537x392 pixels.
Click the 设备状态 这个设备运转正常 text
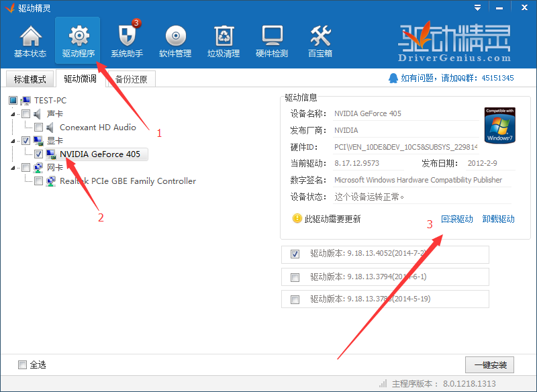pos(369,197)
